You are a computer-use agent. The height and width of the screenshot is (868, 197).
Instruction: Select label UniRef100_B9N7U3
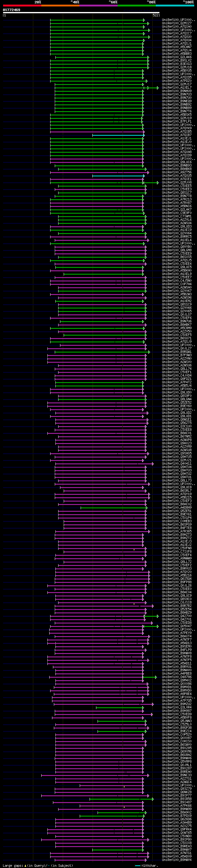tap(176, 94)
